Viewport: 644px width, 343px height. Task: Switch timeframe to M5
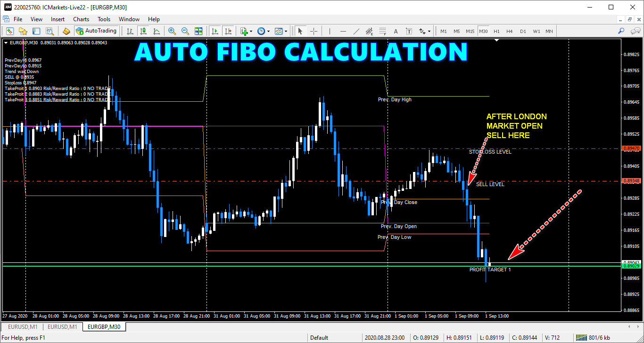[x=456, y=31]
